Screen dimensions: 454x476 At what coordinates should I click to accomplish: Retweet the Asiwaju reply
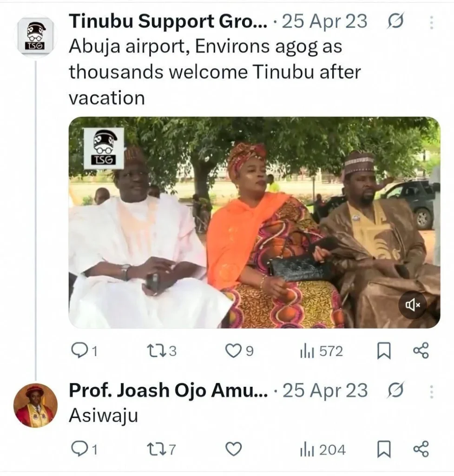coord(154,450)
